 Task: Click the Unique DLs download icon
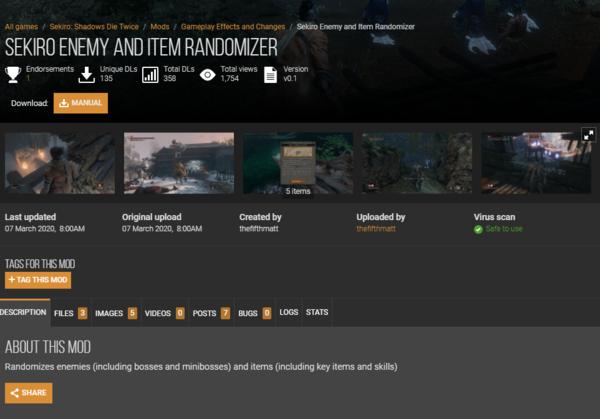point(87,75)
